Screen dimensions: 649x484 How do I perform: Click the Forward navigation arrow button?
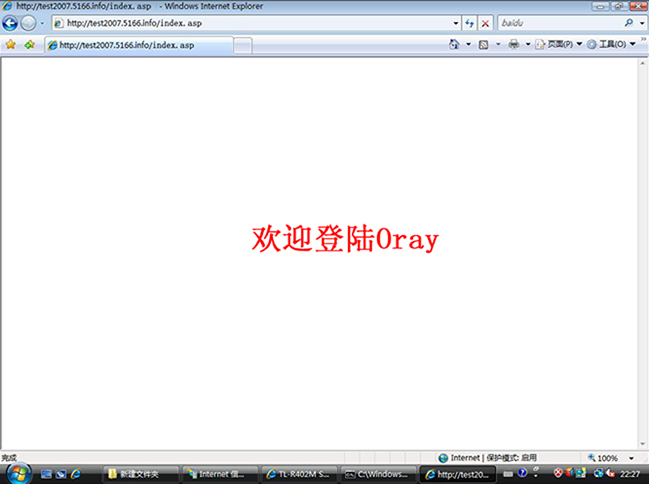28,24
